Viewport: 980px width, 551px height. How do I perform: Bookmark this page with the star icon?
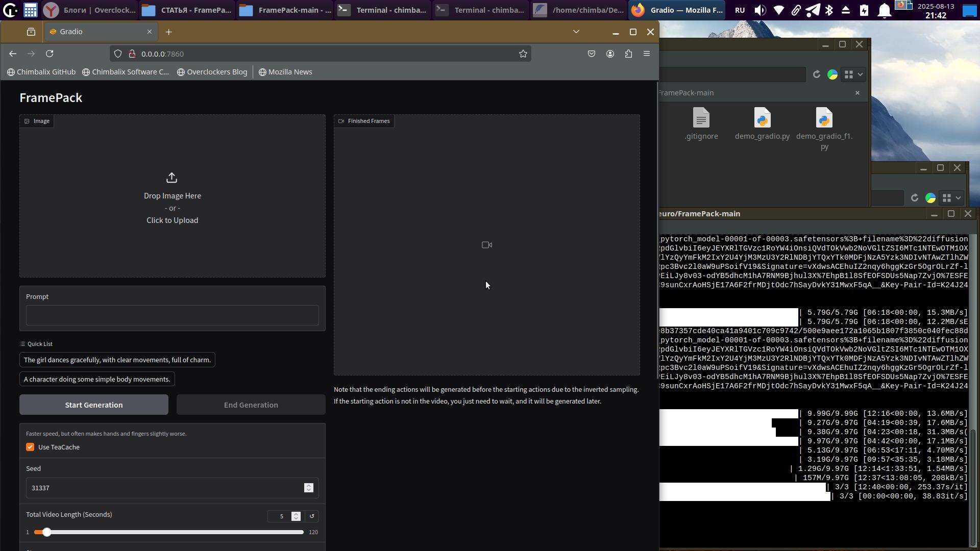click(x=523, y=54)
